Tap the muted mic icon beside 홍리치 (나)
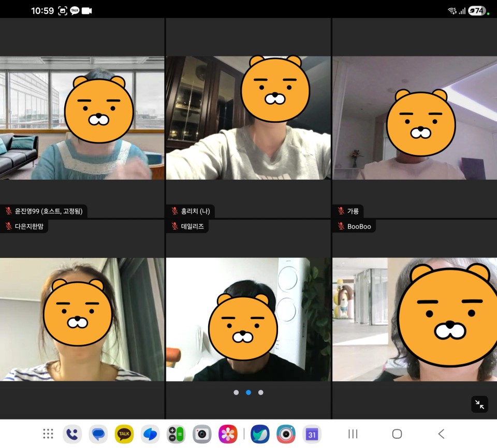The image size is (497, 448). tap(175, 211)
